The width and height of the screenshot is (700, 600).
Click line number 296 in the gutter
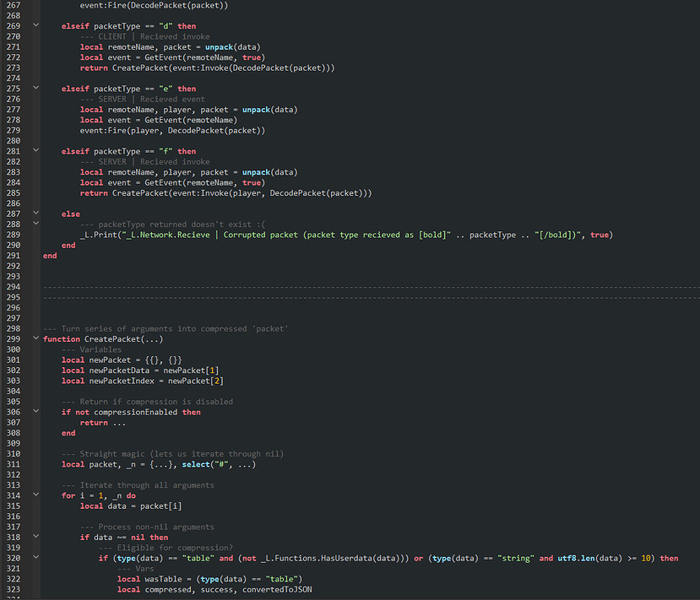click(13, 308)
